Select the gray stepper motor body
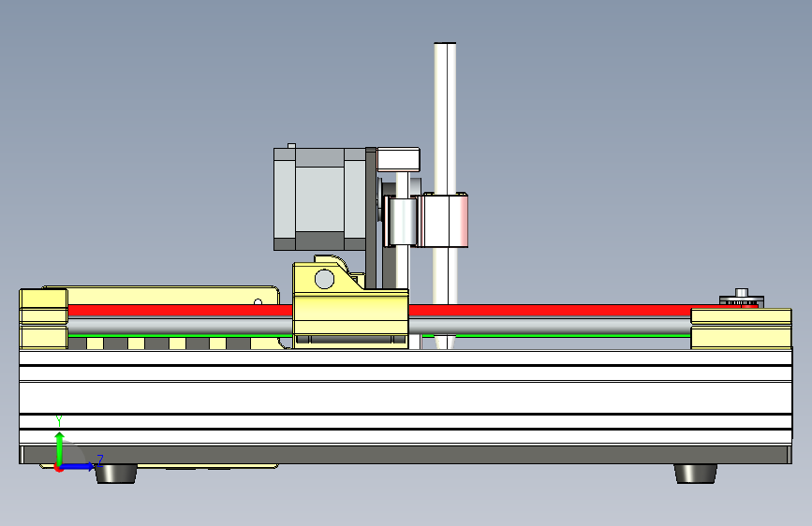The height and width of the screenshot is (526, 812). coord(319,199)
